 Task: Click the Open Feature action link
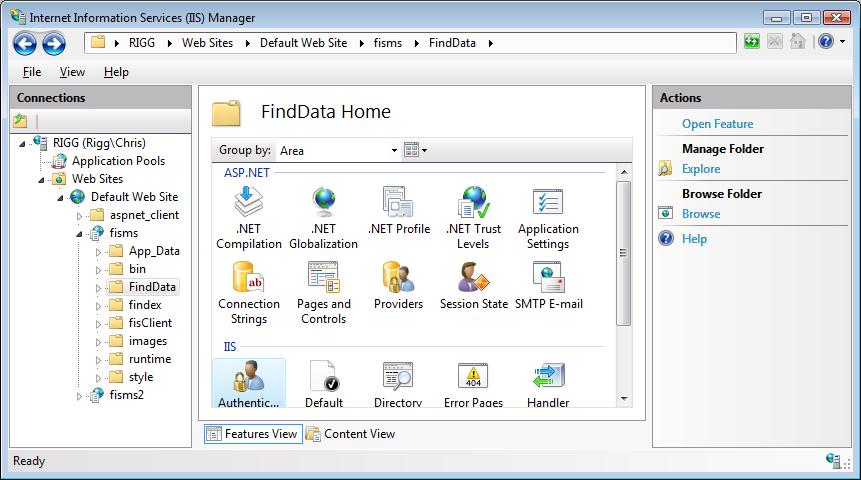pos(717,124)
